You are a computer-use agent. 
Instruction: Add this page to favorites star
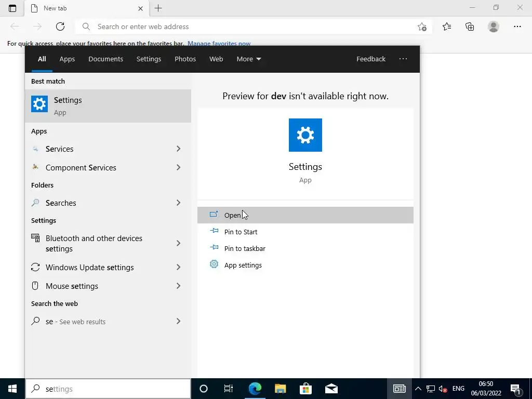(x=422, y=26)
